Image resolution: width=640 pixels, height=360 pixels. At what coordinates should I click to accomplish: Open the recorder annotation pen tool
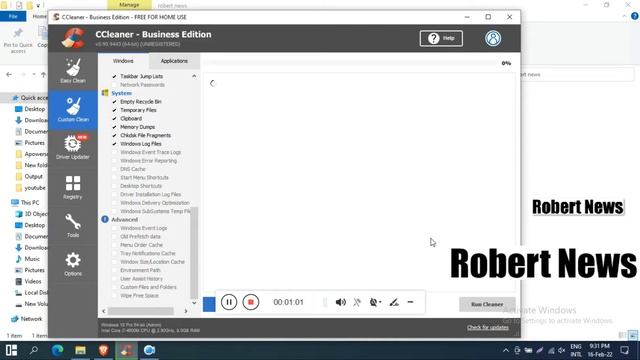(x=394, y=302)
